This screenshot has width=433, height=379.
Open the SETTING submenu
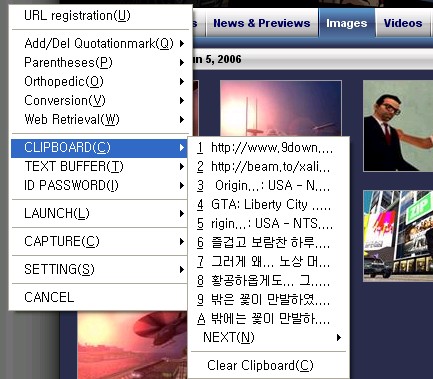pos(99,269)
